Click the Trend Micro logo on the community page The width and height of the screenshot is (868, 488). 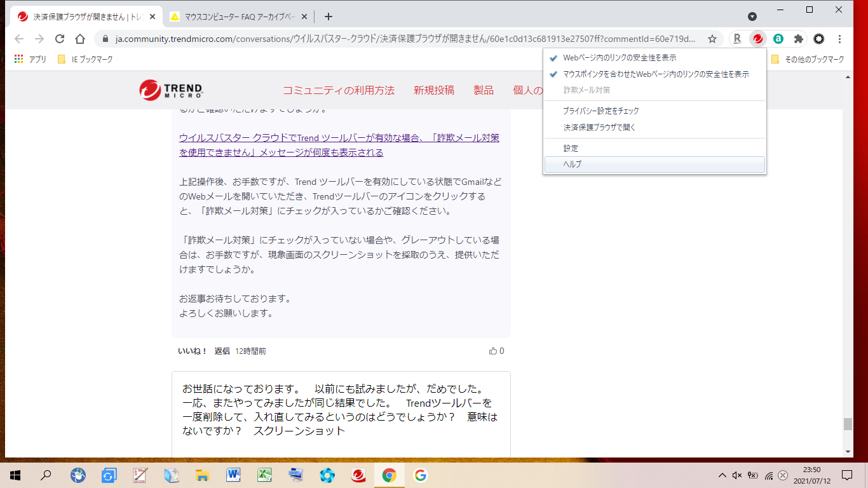pyautogui.click(x=171, y=90)
